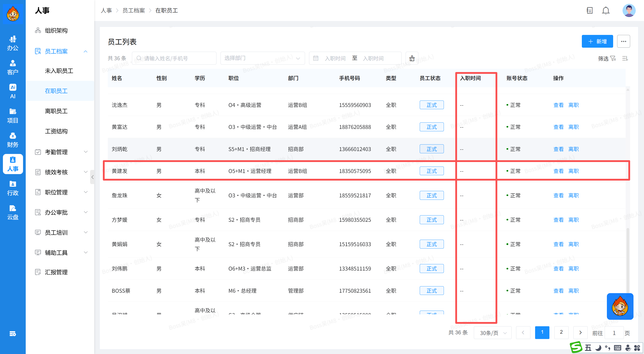Focus the name or phone search field
644x354 pixels.
(x=174, y=58)
